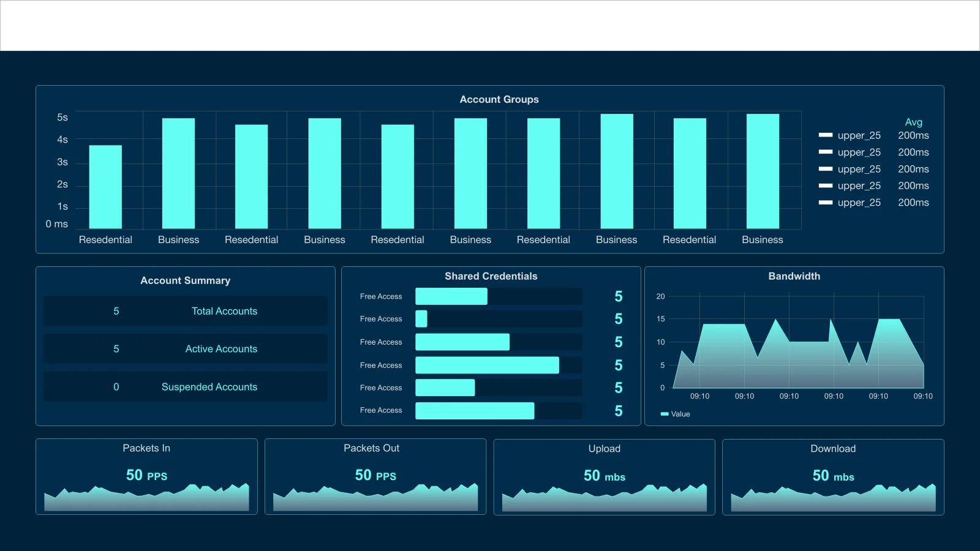980x551 pixels.
Task: Click the shortest bar in Account Groups chart
Action: (105, 187)
